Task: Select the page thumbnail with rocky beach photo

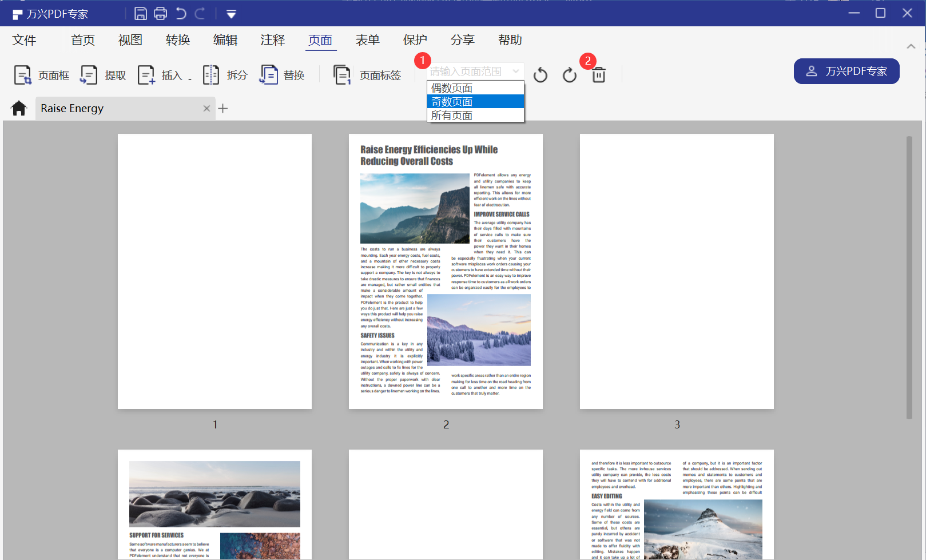Action: (214, 505)
